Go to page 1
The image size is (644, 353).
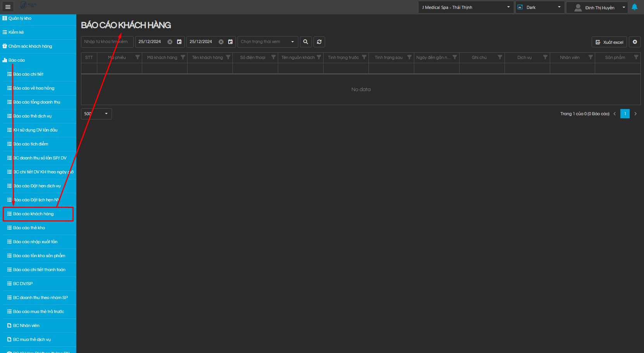pos(625,114)
